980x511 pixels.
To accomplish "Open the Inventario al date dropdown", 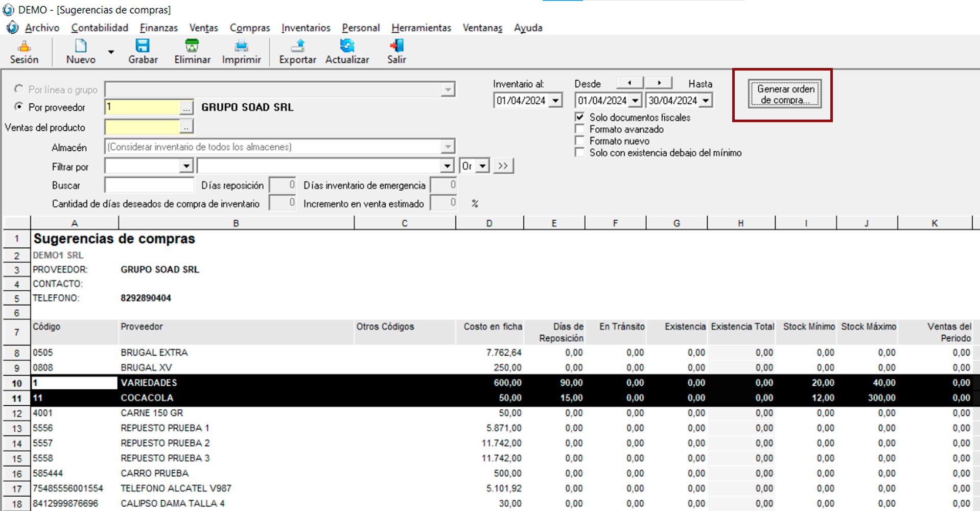I will [x=555, y=101].
